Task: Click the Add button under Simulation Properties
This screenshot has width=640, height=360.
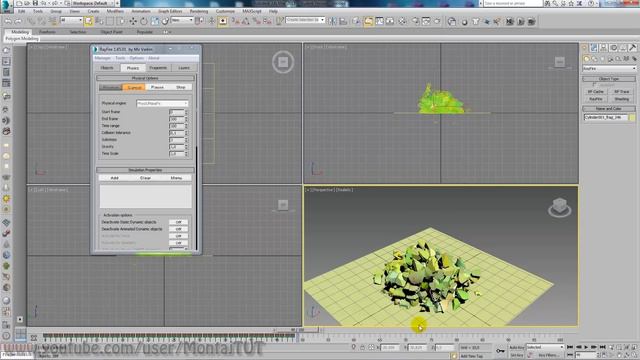Action: point(115,178)
